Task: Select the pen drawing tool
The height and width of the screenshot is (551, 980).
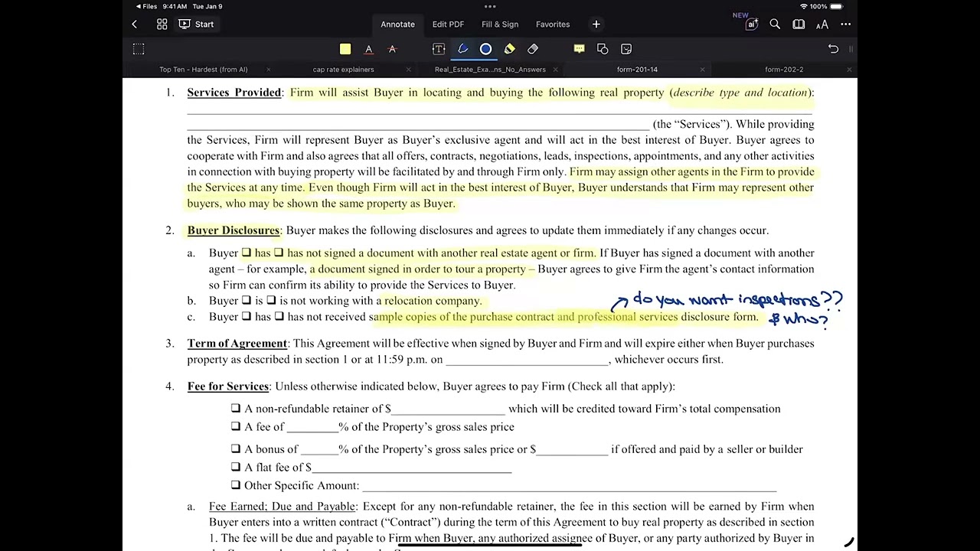Action: [x=462, y=49]
